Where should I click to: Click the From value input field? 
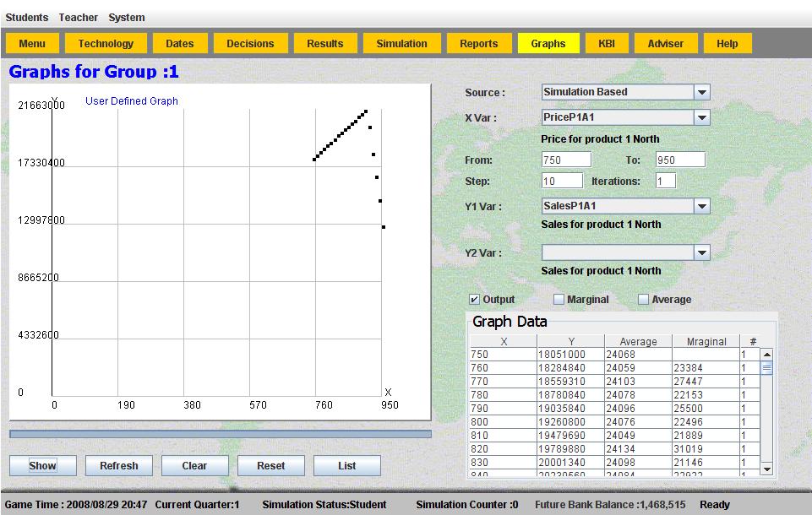coord(566,160)
